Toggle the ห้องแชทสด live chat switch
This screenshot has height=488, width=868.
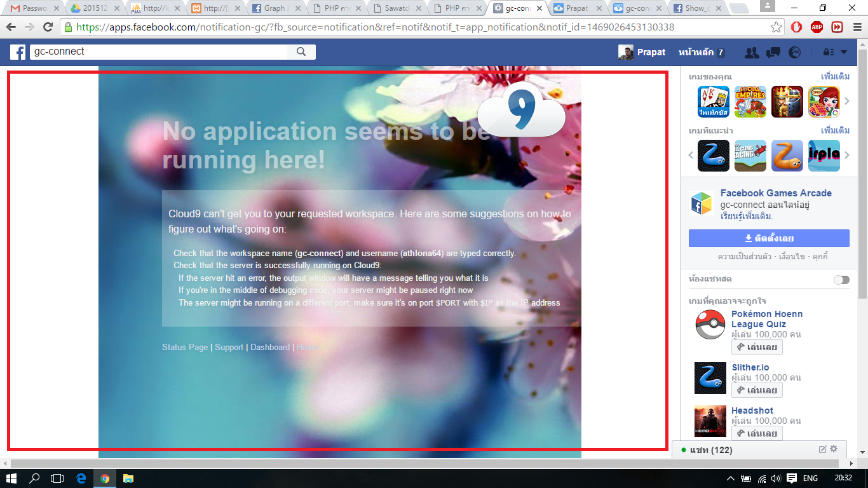pyautogui.click(x=841, y=280)
